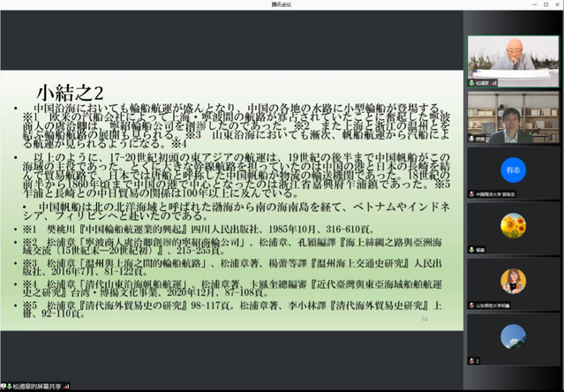
Task: Click the microphone icon under the sunflower avatar
Action: point(472,250)
